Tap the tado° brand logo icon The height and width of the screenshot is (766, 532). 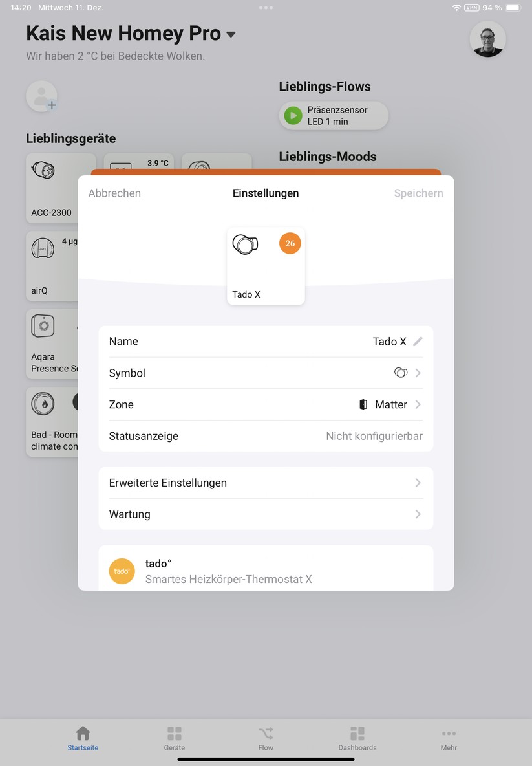click(122, 571)
